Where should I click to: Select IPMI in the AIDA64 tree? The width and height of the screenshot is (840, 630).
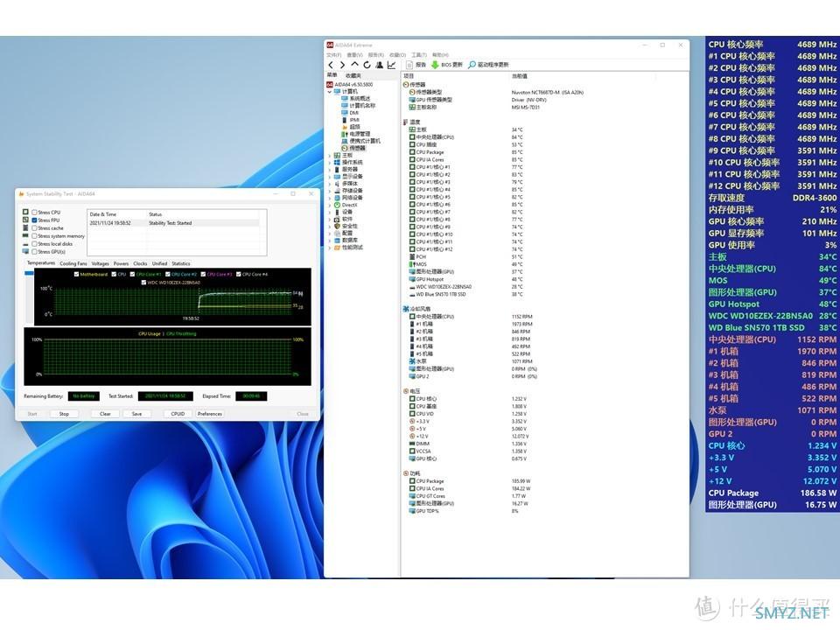click(x=350, y=120)
